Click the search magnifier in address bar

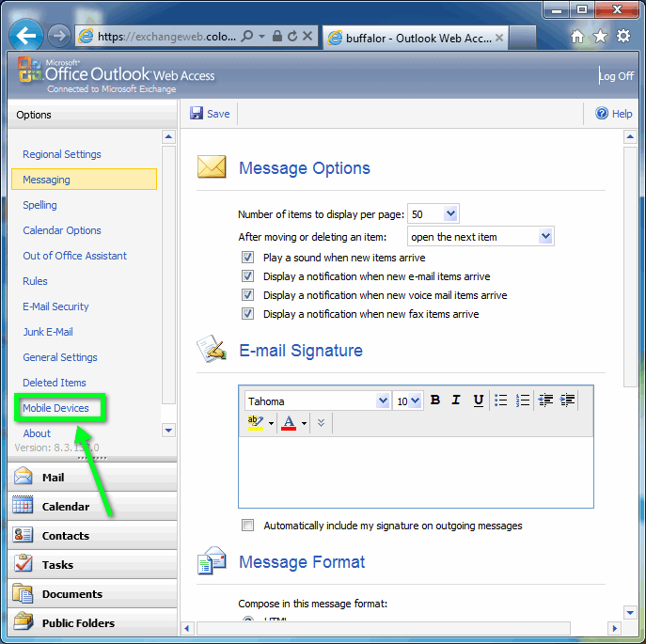246,37
